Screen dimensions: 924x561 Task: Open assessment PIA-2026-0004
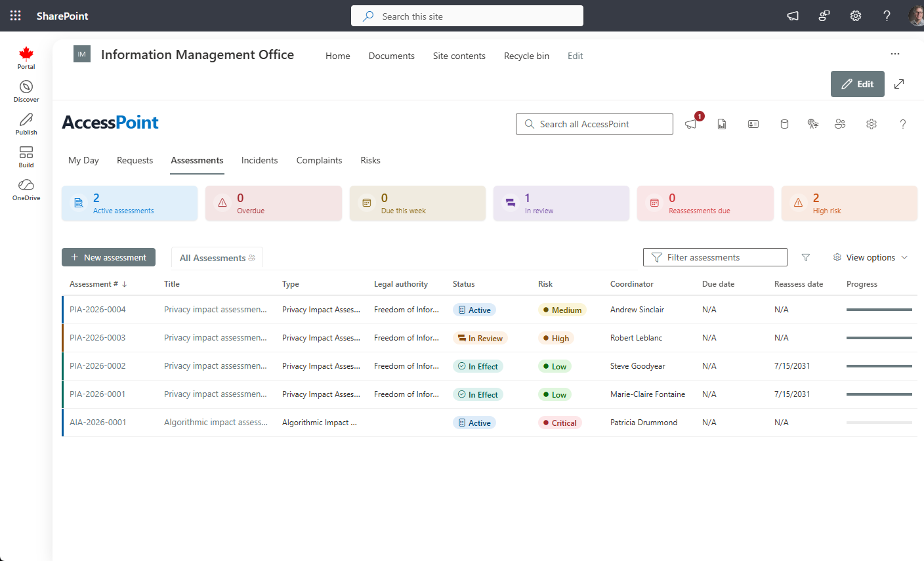click(x=98, y=310)
